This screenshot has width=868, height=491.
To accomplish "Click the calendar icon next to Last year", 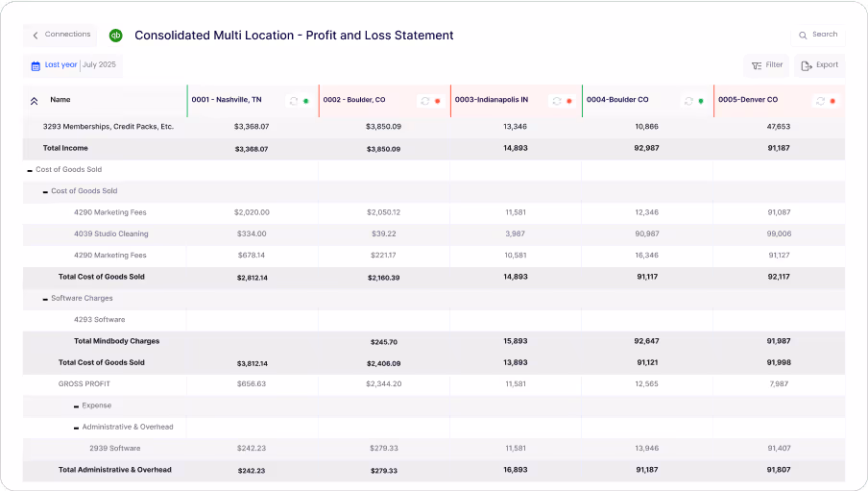I will coord(36,65).
